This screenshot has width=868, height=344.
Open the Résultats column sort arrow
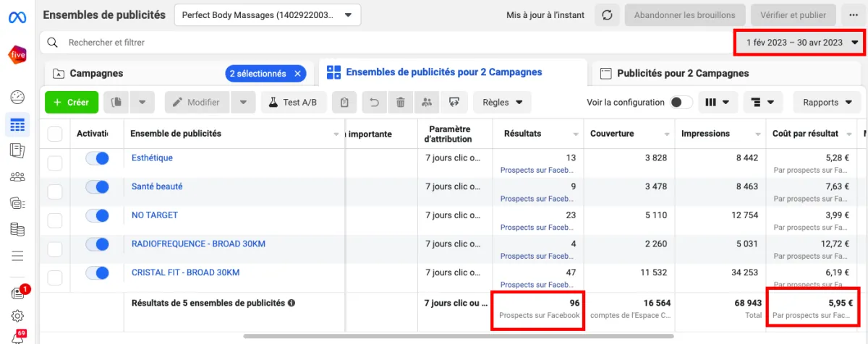[x=576, y=134]
